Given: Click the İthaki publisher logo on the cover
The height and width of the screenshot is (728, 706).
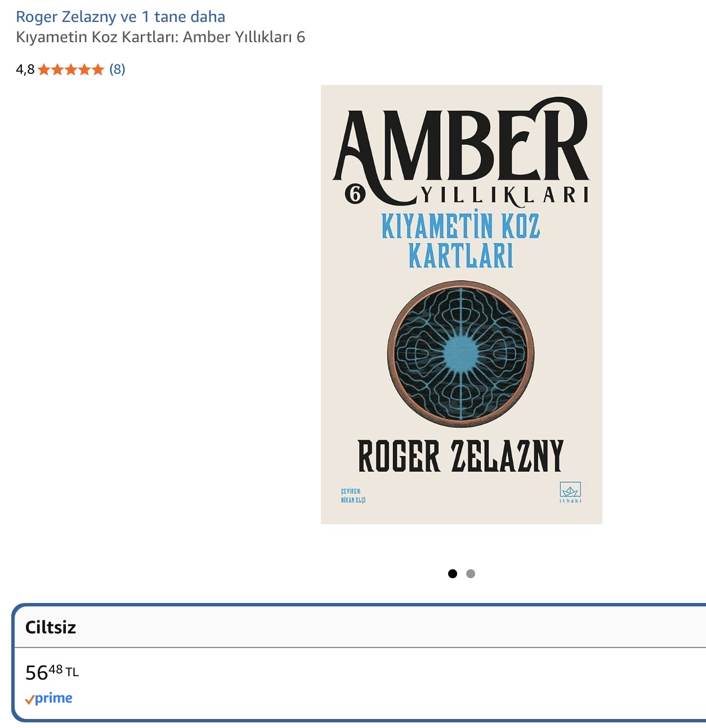Looking at the screenshot, I should [x=570, y=492].
